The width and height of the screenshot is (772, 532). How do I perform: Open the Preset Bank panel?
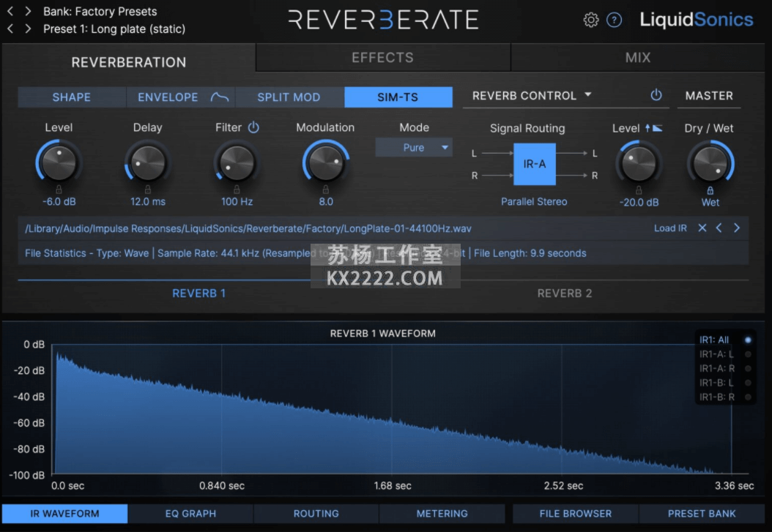[x=702, y=513]
